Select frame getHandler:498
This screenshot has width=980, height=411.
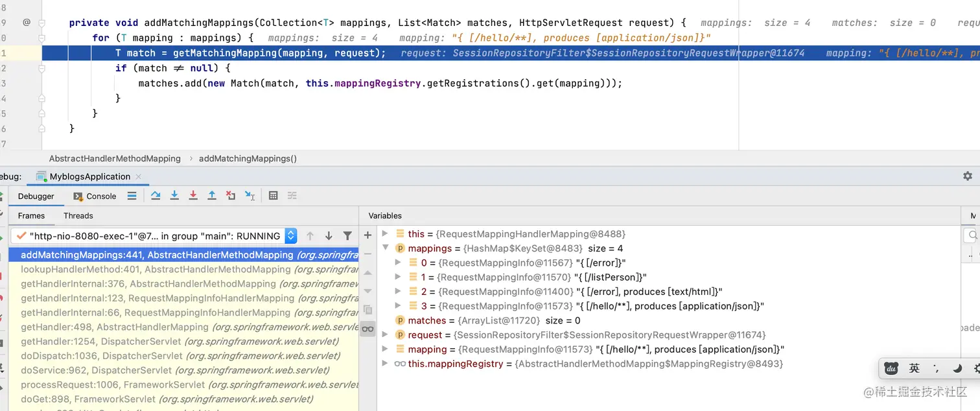(x=183, y=327)
